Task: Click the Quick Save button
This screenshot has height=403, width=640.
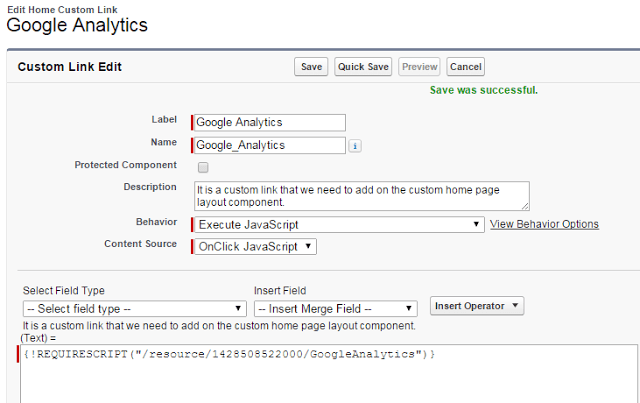Action: (x=363, y=67)
